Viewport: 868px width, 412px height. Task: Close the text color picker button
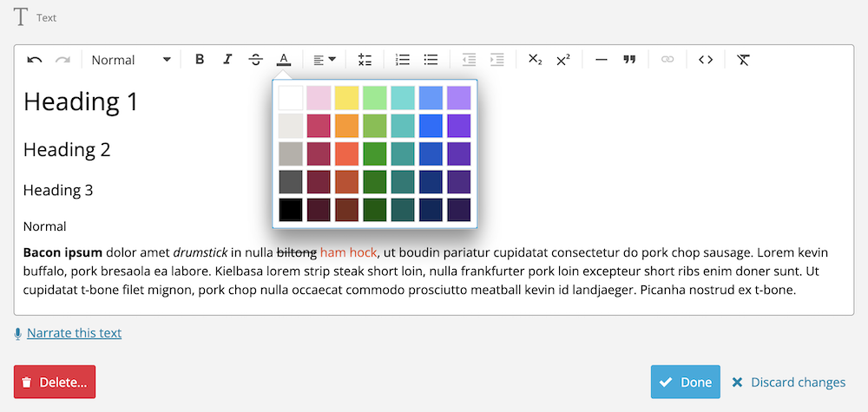click(284, 60)
